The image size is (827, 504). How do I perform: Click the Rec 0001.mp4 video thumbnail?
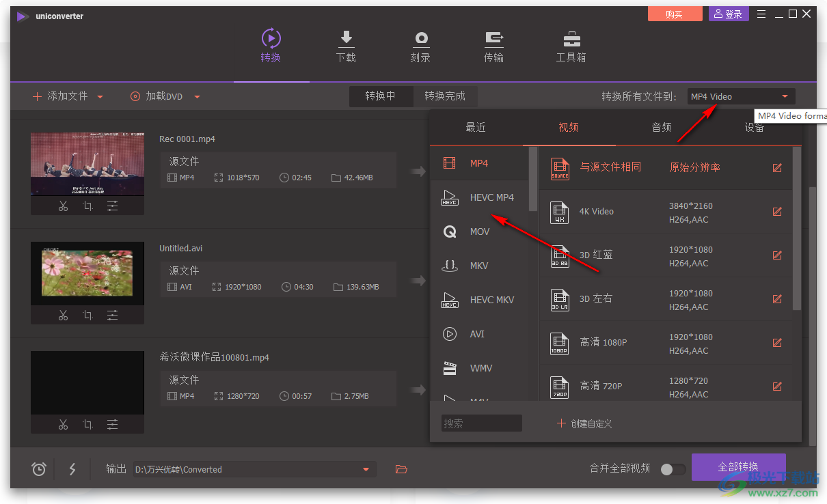click(x=87, y=164)
